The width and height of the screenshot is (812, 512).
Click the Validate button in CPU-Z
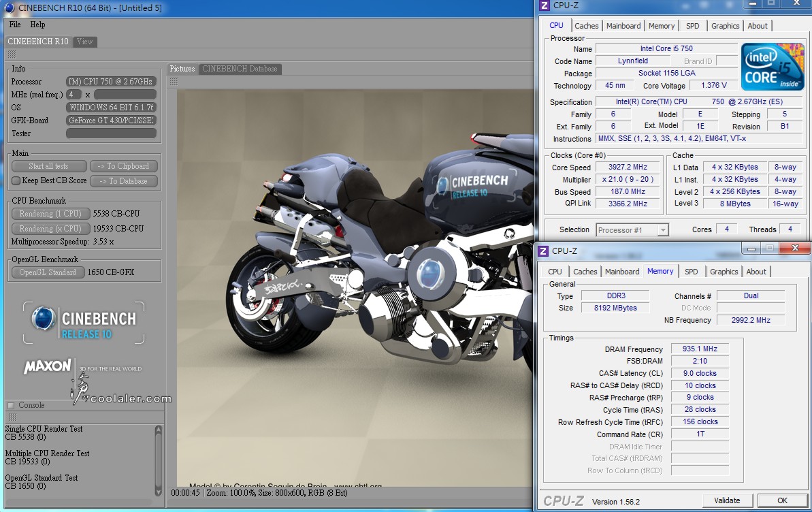[x=727, y=500]
